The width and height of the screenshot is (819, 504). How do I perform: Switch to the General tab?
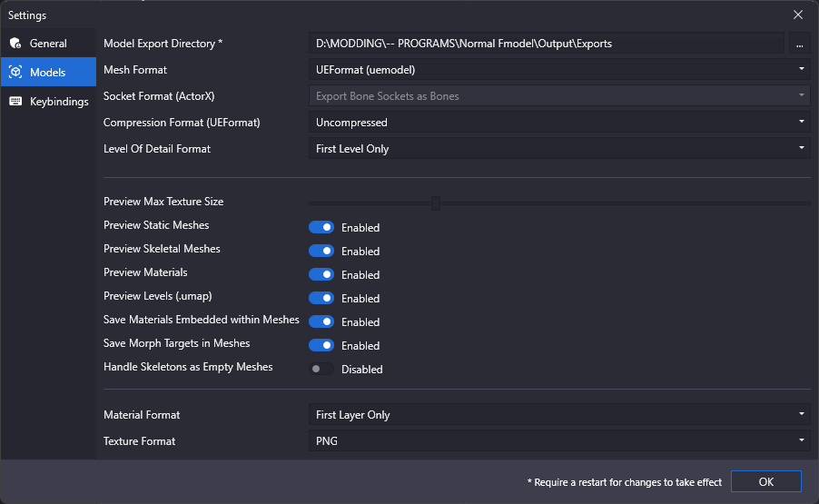click(x=48, y=43)
